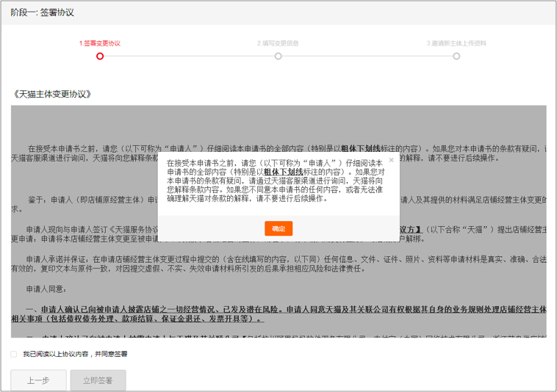Click the 2.填写变更信息 step label
The image size is (557, 392).
click(x=278, y=43)
